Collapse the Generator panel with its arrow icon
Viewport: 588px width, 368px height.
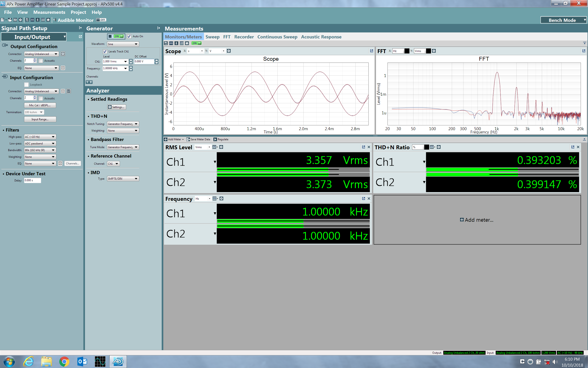pos(159,28)
